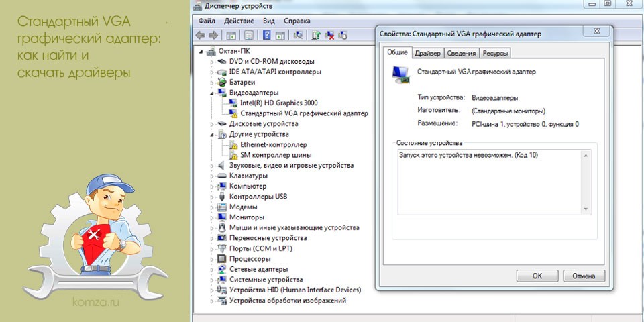The width and height of the screenshot is (644, 322).
Task: Open the Properties toolbar icon
Action: pyautogui.click(x=249, y=36)
